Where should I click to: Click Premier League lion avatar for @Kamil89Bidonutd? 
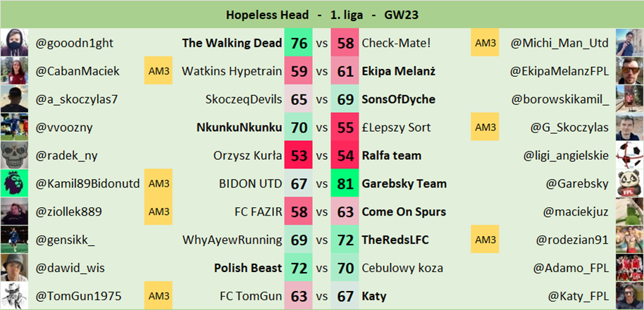(13, 184)
